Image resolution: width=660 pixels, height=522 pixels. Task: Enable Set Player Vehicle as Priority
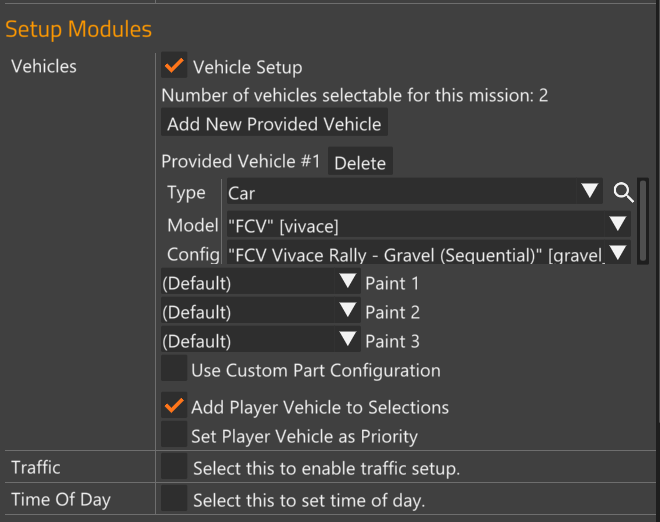(x=174, y=436)
